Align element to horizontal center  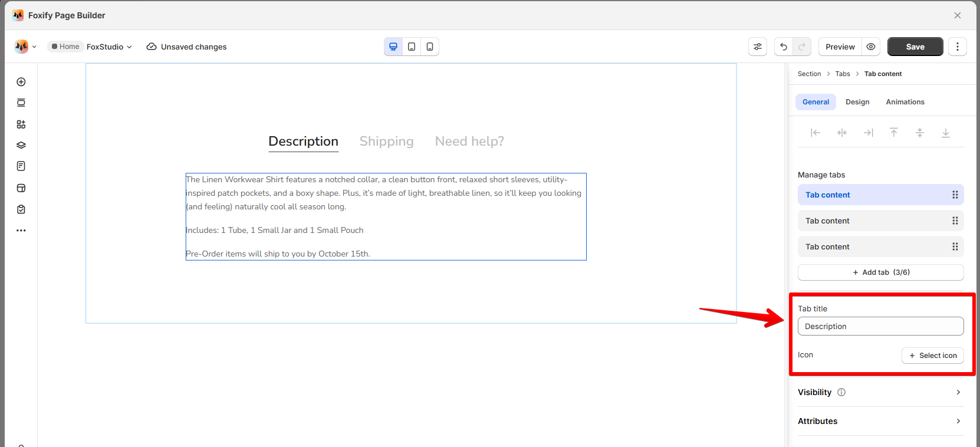842,133
